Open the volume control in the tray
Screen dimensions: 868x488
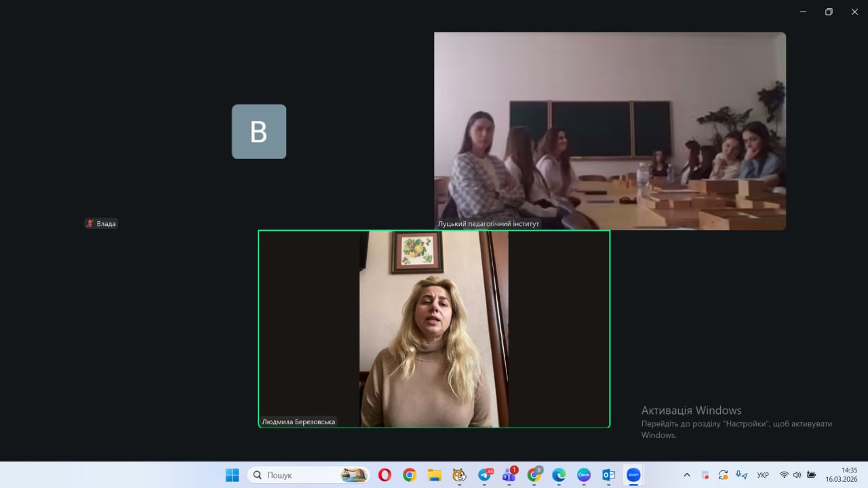tap(797, 475)
